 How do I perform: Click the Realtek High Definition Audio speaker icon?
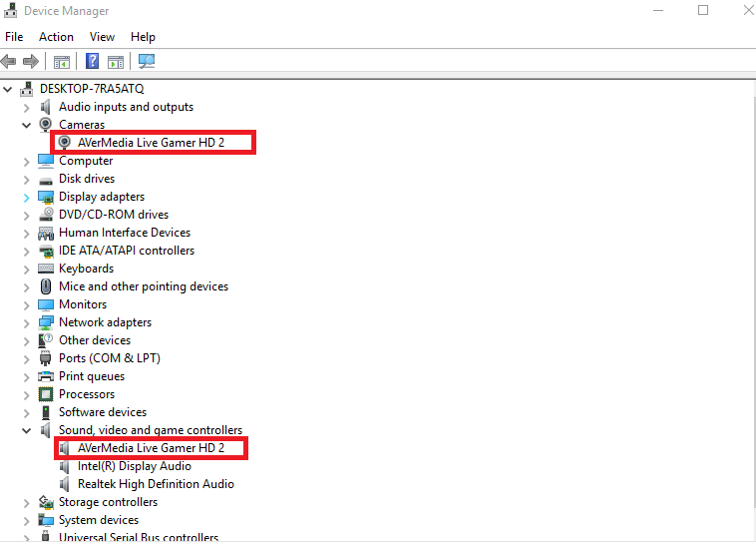point(64,483)
